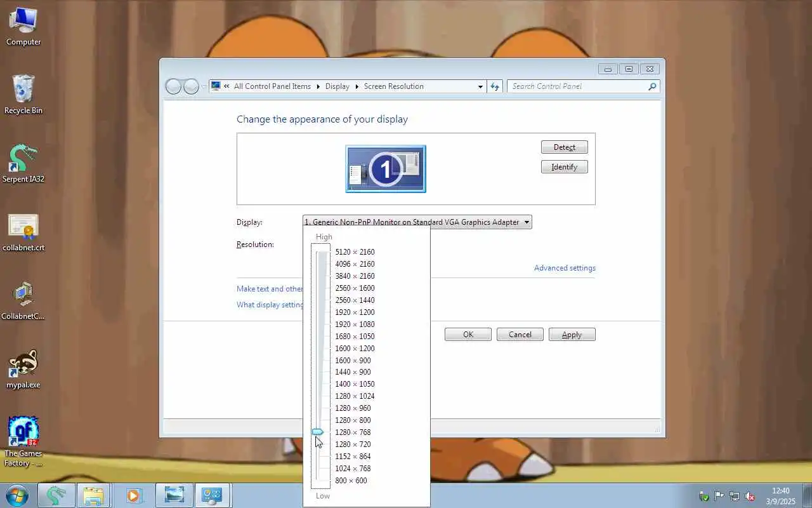812x508 pixels.
Task: Click the Action Center flag tray icon
Action: 719,496
